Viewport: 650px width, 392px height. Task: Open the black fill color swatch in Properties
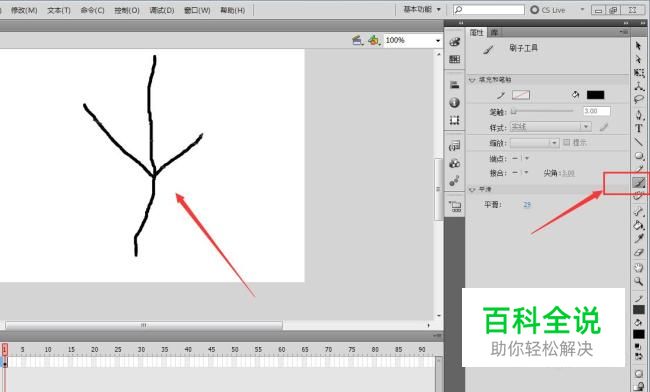pyautogui.click(x=595, y=95)
